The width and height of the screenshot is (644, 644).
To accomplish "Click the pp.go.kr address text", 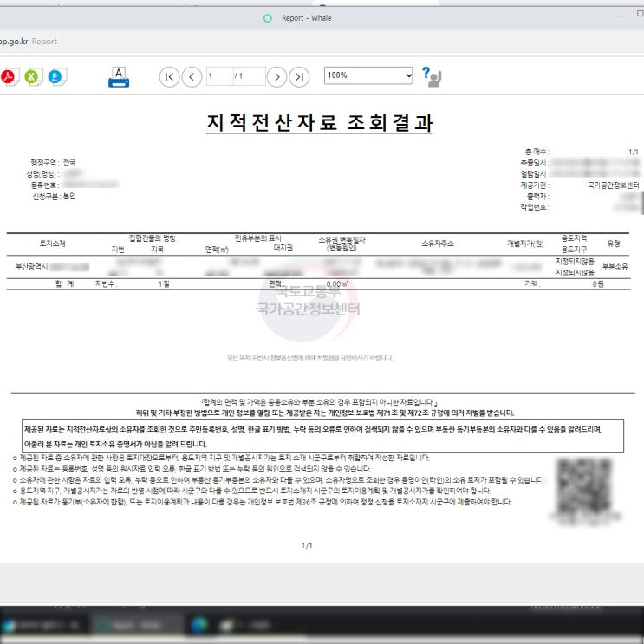I will click(14, 42).
